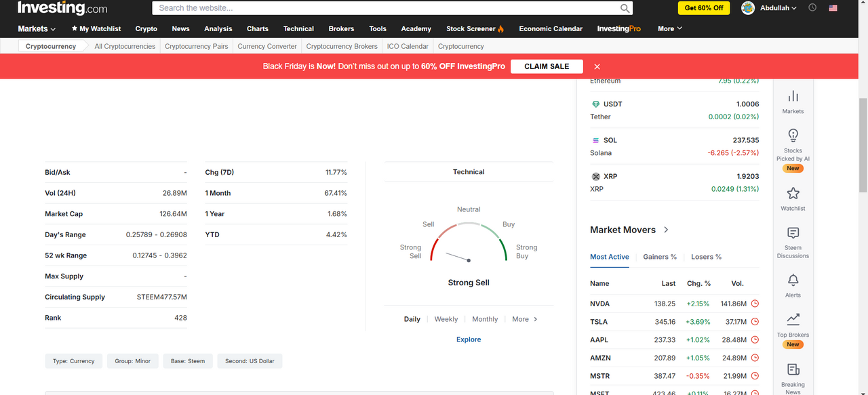868x395 pixels.
Task: Select the Monthly technical timeframe
Action: [x=485, y=319]
